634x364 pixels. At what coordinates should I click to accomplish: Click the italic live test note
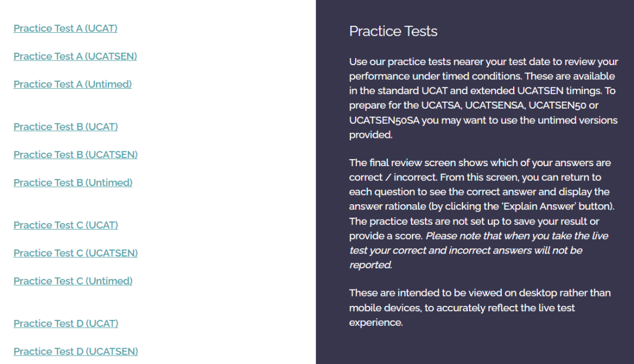(479, 250)
